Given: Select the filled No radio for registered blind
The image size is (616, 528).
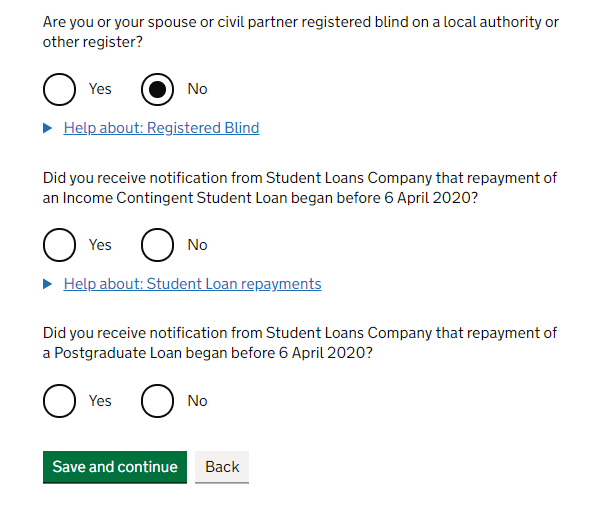Looking at the screenshot, I should [x=157, y=89].
